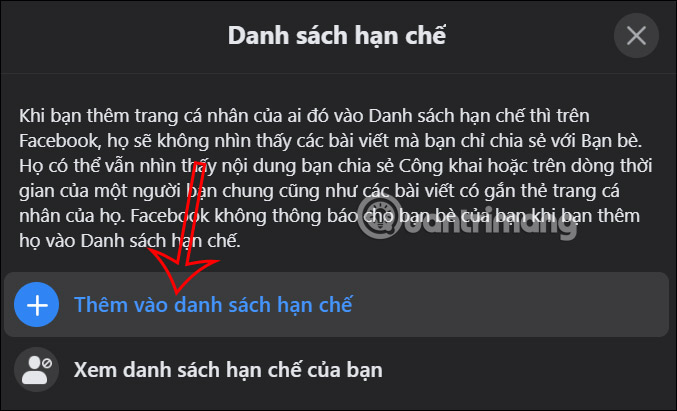Click empty area right of Xem danh sách row
This screenshot has width=677, height=411.
pyautogui.click(x=525, y=370)
